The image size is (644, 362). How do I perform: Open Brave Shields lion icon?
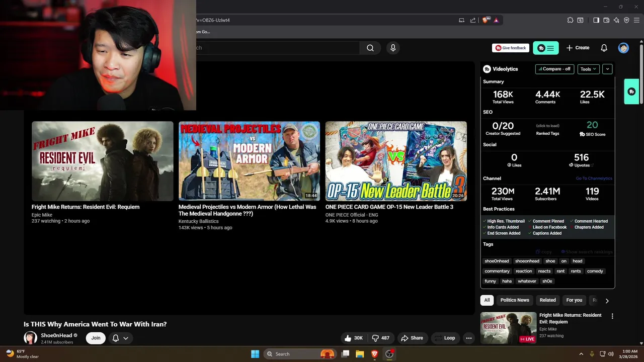point(485,20)
